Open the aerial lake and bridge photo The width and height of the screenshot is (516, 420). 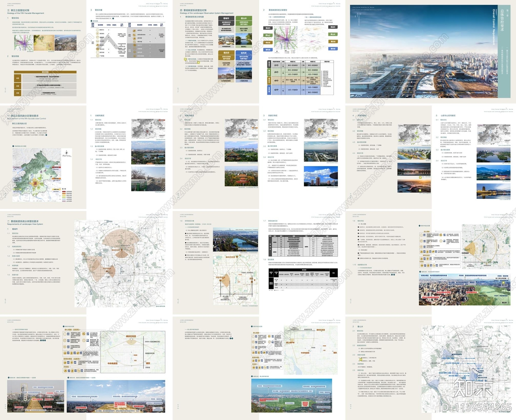click(236, 239)
